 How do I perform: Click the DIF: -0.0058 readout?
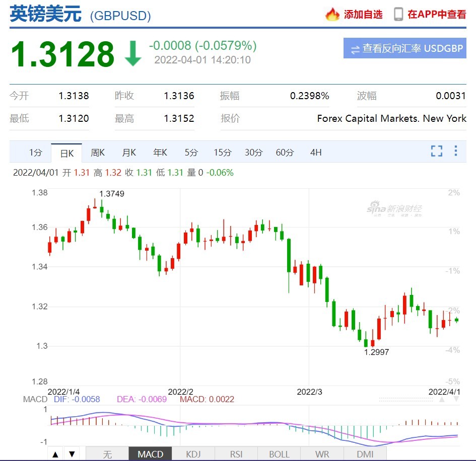point(77,399)
